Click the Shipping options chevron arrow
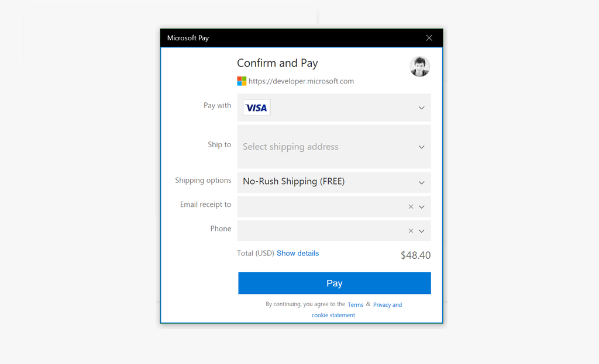The height and width of the screenshot is (364, 599). click(x=421, y=182)
